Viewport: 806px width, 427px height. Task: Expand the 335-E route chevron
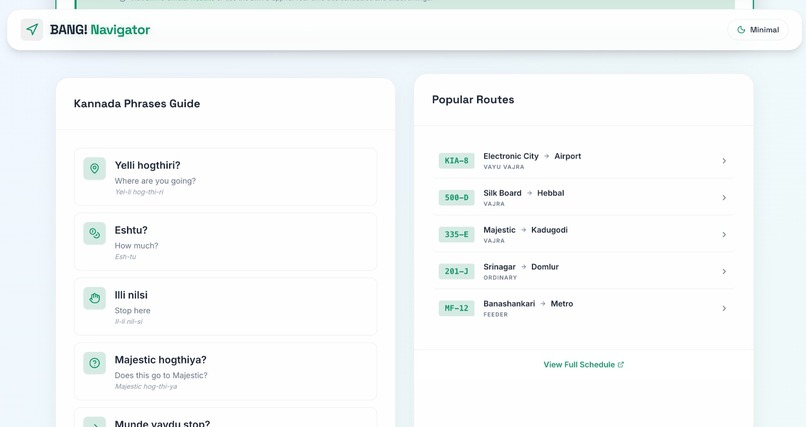click(724, 235)
